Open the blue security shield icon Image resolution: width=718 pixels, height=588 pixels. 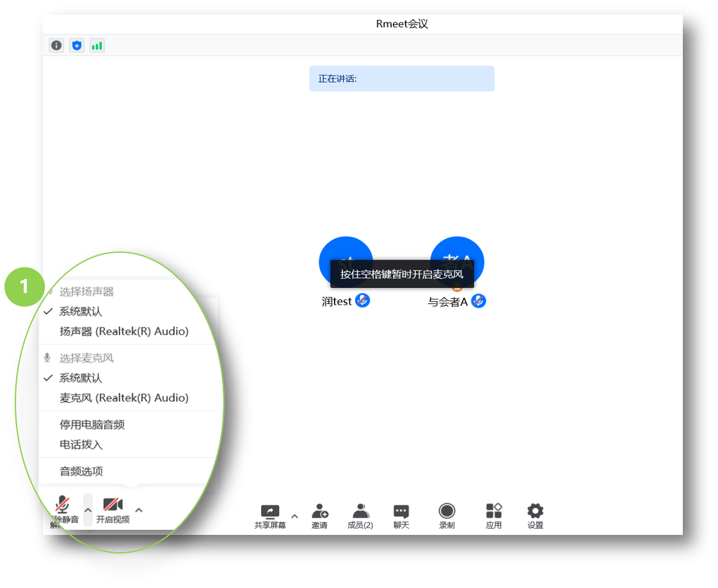[x=77, y=45]
